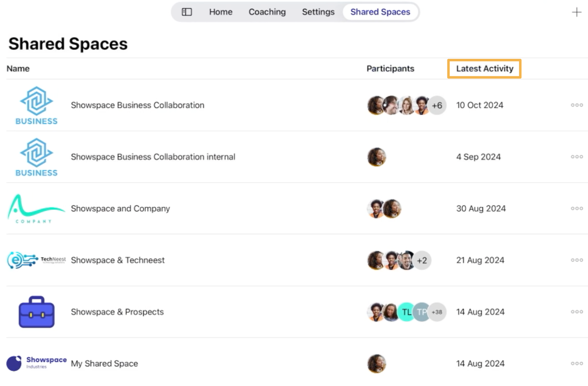Expand the +38 participants in Prospects
588x386 pixels.
[437, 312]
